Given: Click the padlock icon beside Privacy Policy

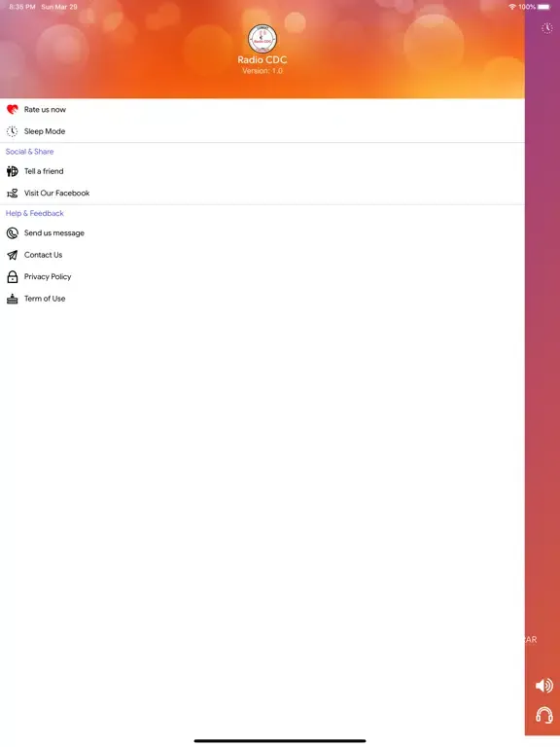Looking at the screenshot, I should click(13, 277).
